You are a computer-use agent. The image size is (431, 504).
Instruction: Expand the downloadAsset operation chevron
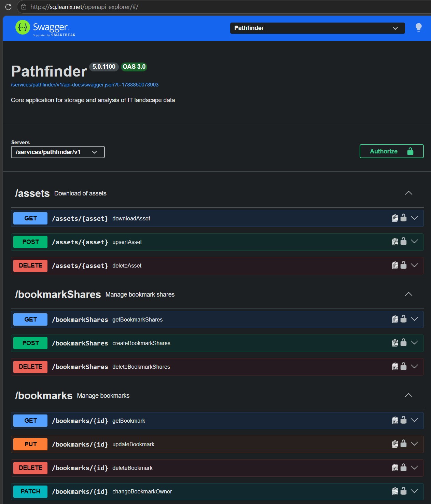point(414,218)
